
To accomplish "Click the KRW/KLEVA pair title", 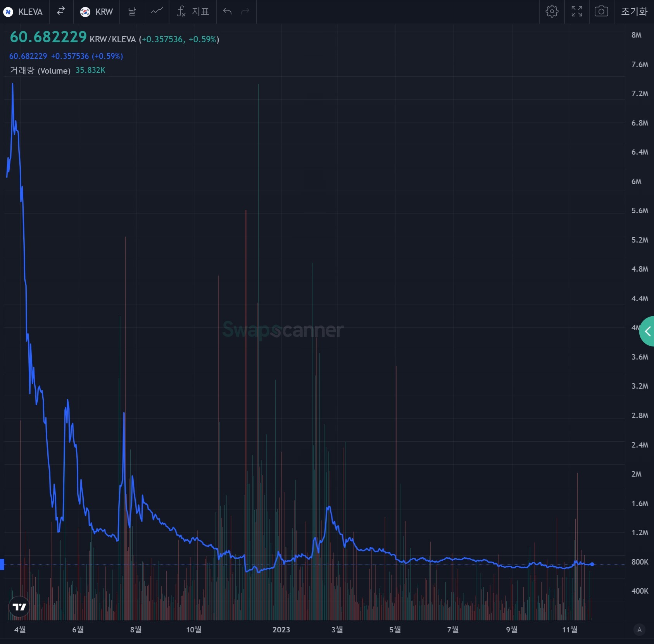I will coord(113,40).
